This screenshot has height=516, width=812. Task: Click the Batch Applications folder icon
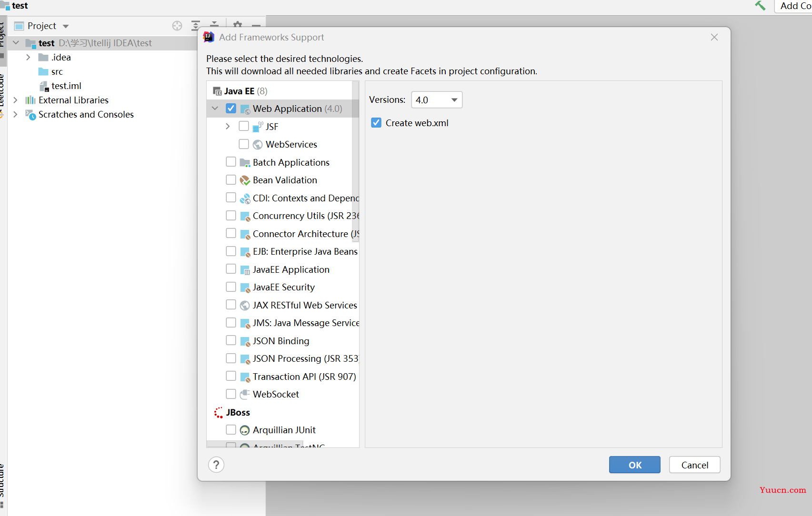coord(245,163)
